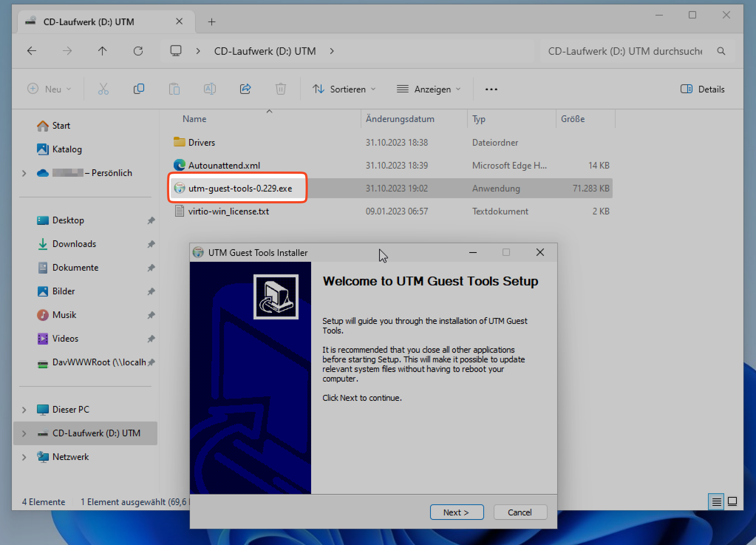This screenshot has height=545, width=756.
Task: Navigate up one folder level
Action: tap(102, 51)
